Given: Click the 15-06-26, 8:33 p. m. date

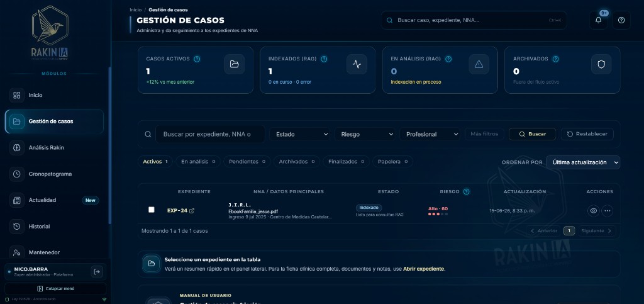Looking at the screenshot, I should (x=512, y=211).
